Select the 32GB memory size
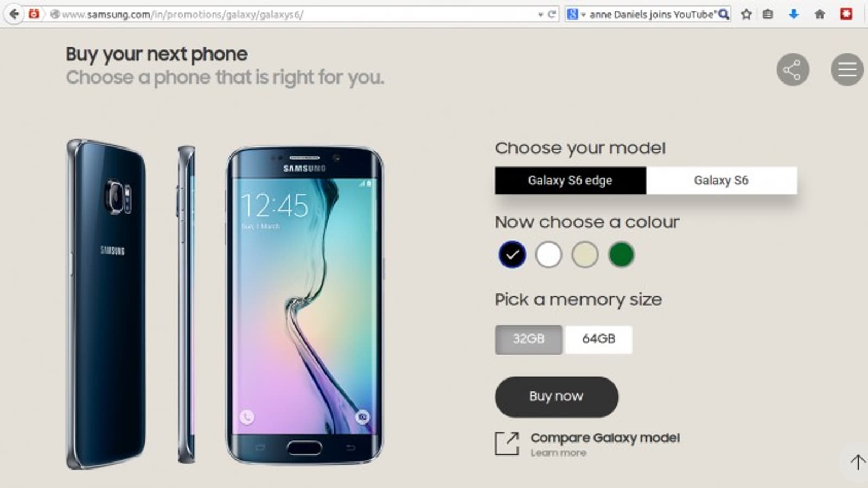Image resolution: width=868 pixels, height=488 pixels. 528,339
